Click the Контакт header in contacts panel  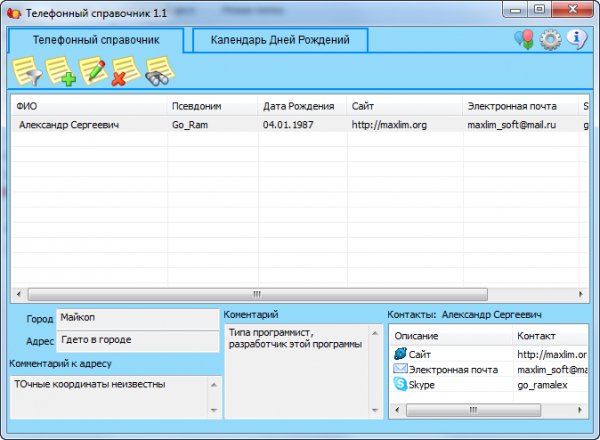[550, 336]
